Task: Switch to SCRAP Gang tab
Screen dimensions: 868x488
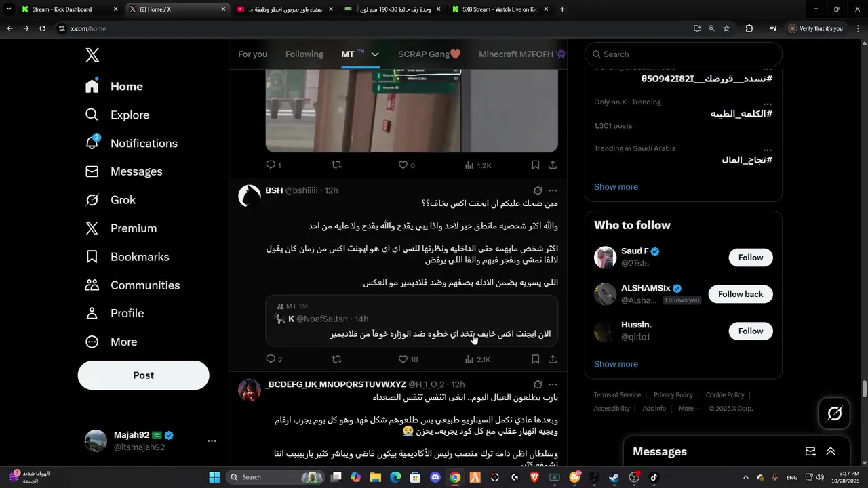Action: click(x=429, y=54)
